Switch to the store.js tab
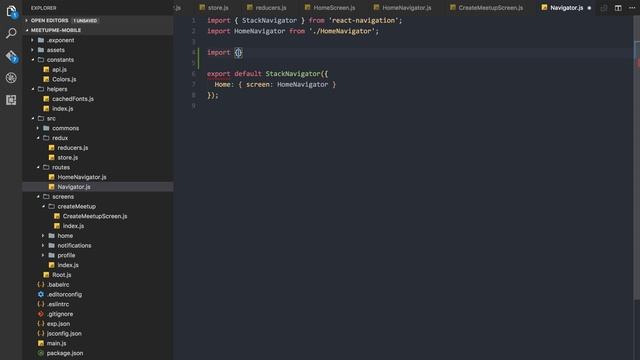Screen dimensions: 640x360 tap(214, 8)
